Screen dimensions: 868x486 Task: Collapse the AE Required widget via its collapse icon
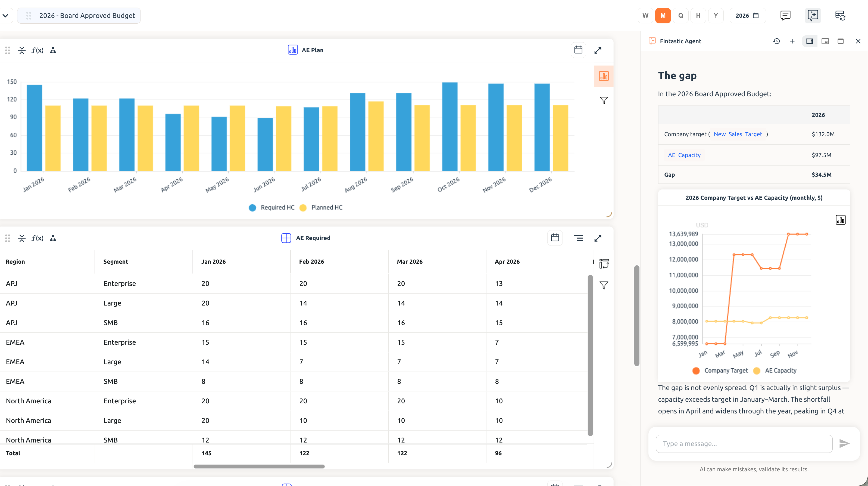22,238
